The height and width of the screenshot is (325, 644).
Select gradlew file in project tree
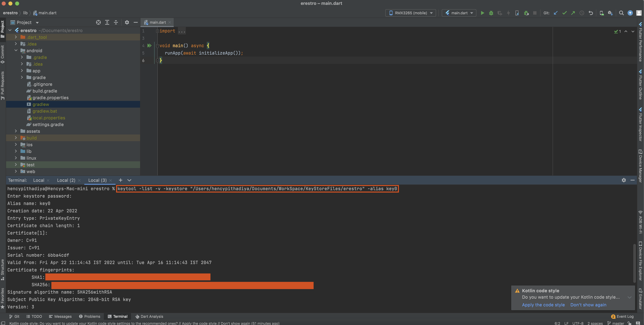point(41,104)
